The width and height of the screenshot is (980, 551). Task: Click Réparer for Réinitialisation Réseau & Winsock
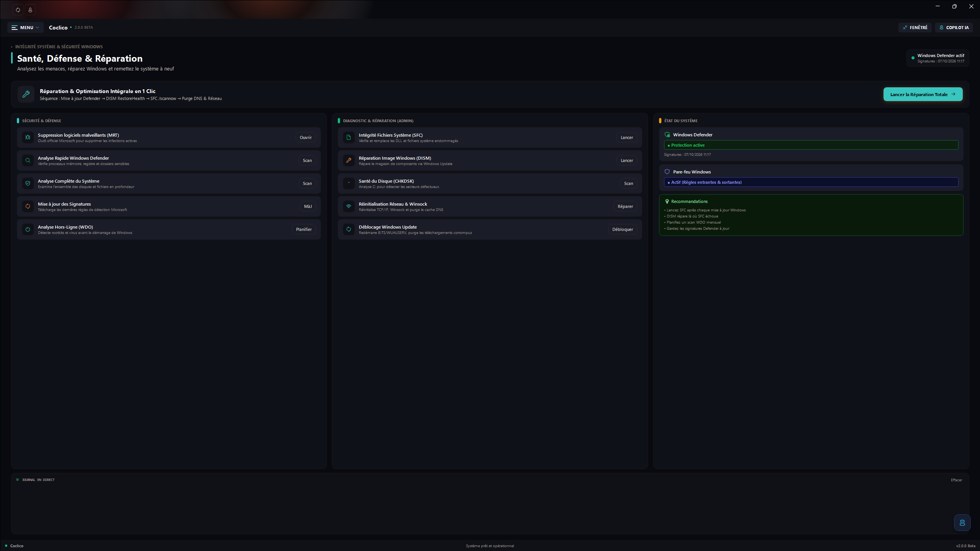click(x=625, y=206)
